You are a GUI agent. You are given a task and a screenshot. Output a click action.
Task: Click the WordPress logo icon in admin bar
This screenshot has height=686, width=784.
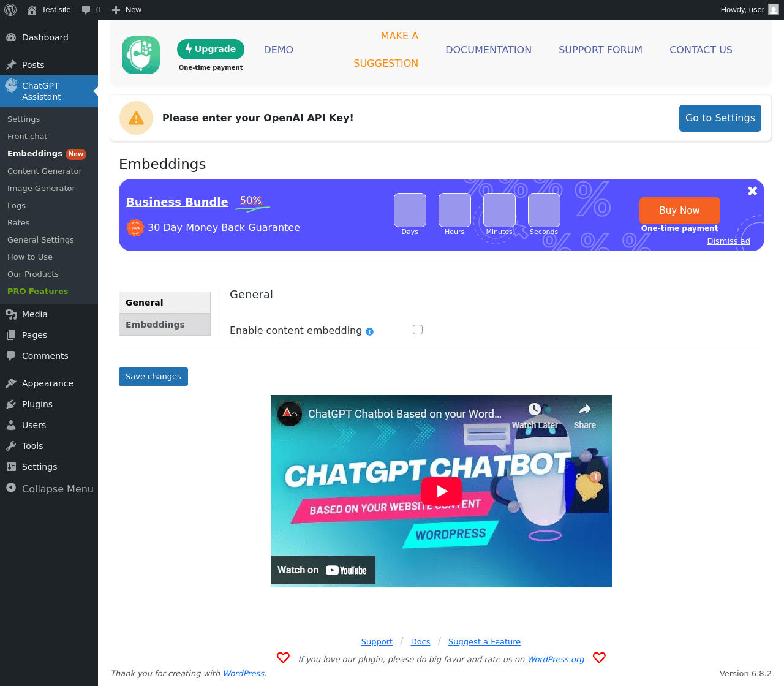click(x=10, y=10)
